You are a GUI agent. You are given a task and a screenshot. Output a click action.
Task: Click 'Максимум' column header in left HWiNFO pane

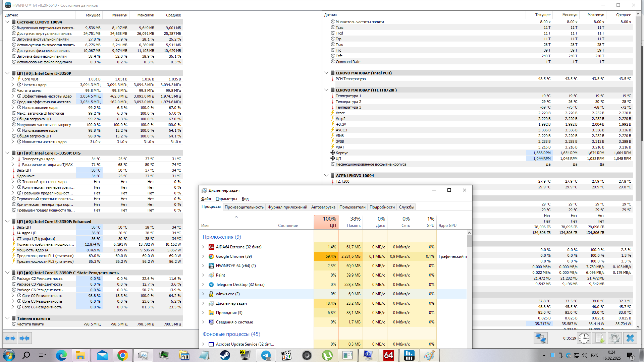click(x=143, y=15)
